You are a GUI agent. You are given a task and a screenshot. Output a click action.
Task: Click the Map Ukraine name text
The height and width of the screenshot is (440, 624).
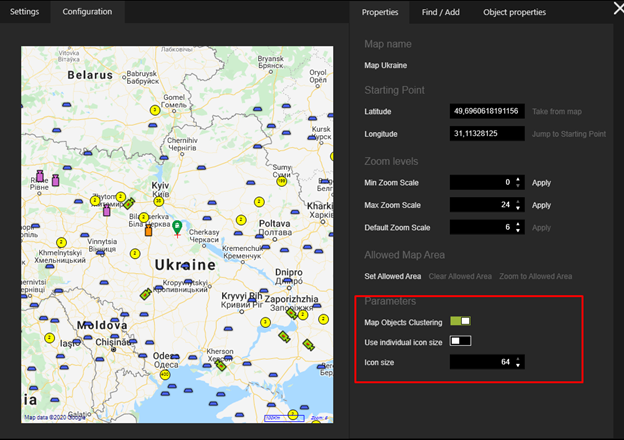385,65
